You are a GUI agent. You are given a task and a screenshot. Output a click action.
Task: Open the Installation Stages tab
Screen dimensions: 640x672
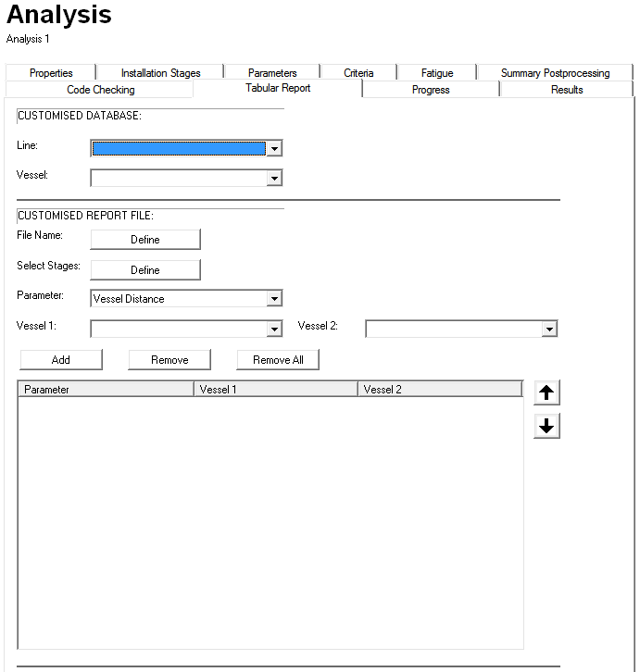[x=160, y=73]
